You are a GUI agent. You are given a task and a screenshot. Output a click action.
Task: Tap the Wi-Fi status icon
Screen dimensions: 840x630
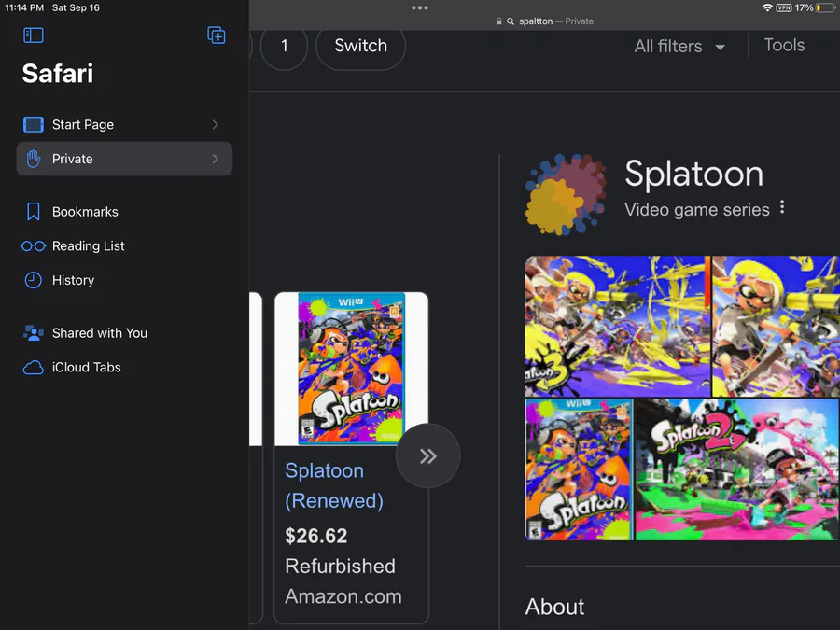pyautogui.click(x=766, y=7)
